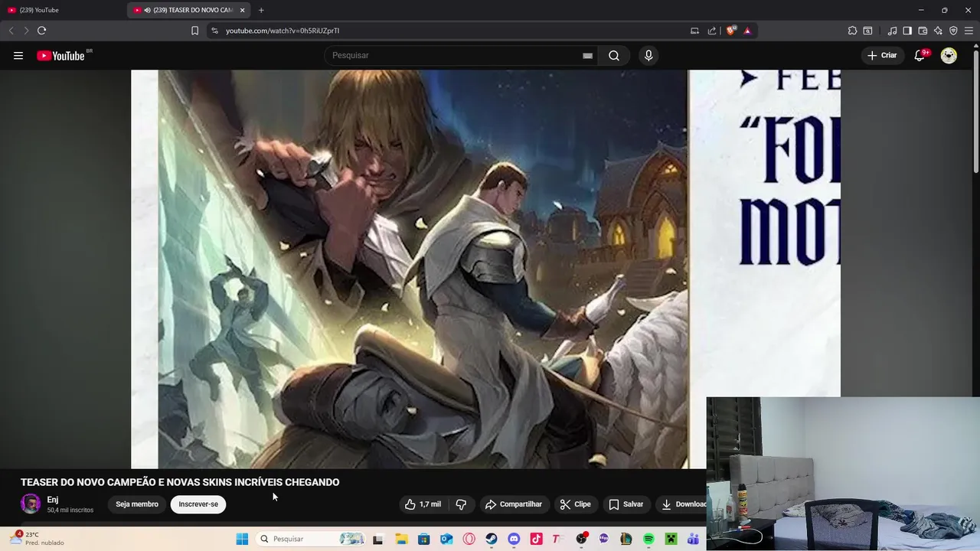Bookmark this page icon in address bar
Screen dimensions: 980x551
(194, 31)
